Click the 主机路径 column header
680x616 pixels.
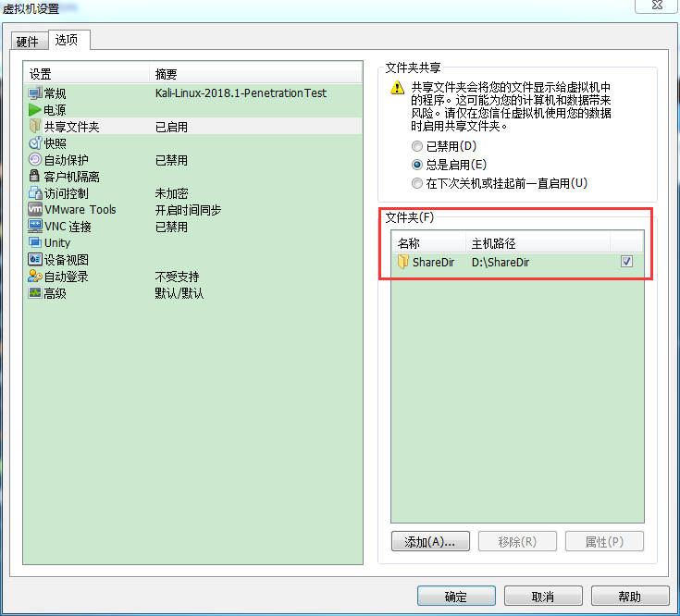tap(537, 244)
